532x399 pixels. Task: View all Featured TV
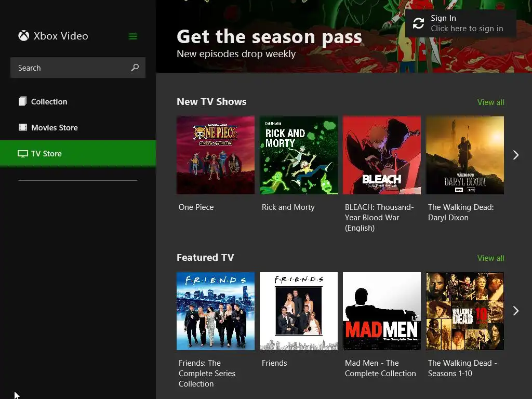click(490, 258)
